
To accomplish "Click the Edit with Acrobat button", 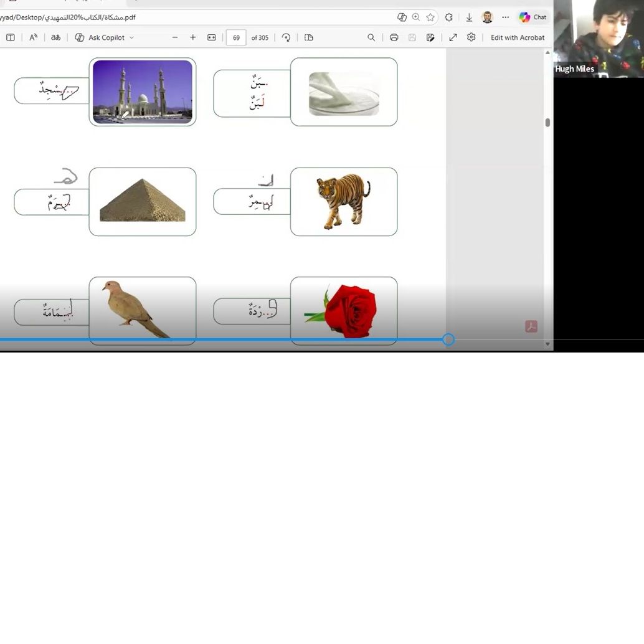I will pos(517,37).
